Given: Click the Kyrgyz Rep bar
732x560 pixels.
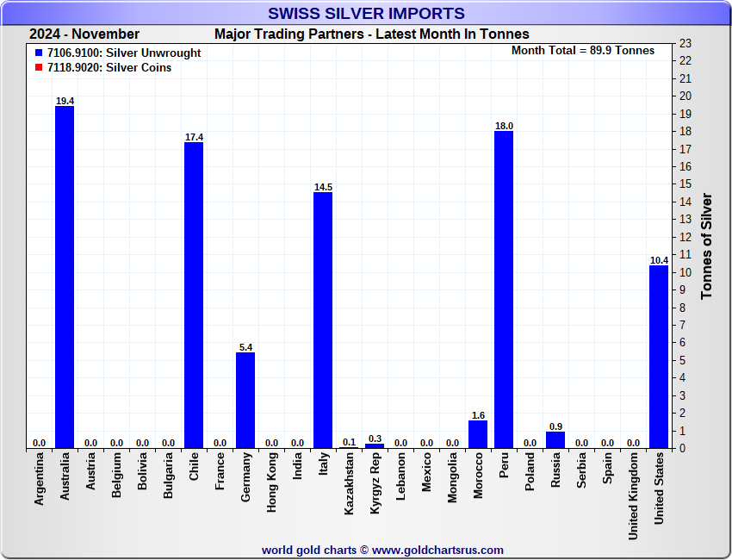Looking at the screenshot, I should pyautogui.click(x=375, y=446).
